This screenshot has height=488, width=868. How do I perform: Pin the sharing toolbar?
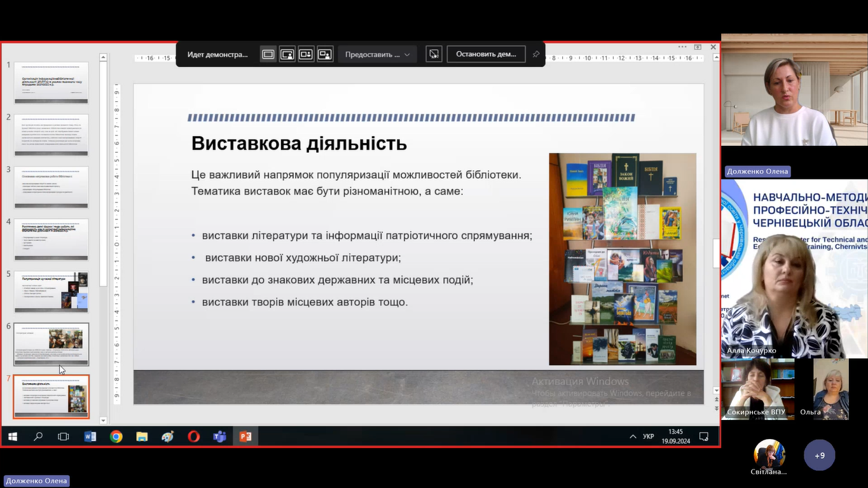536,55
